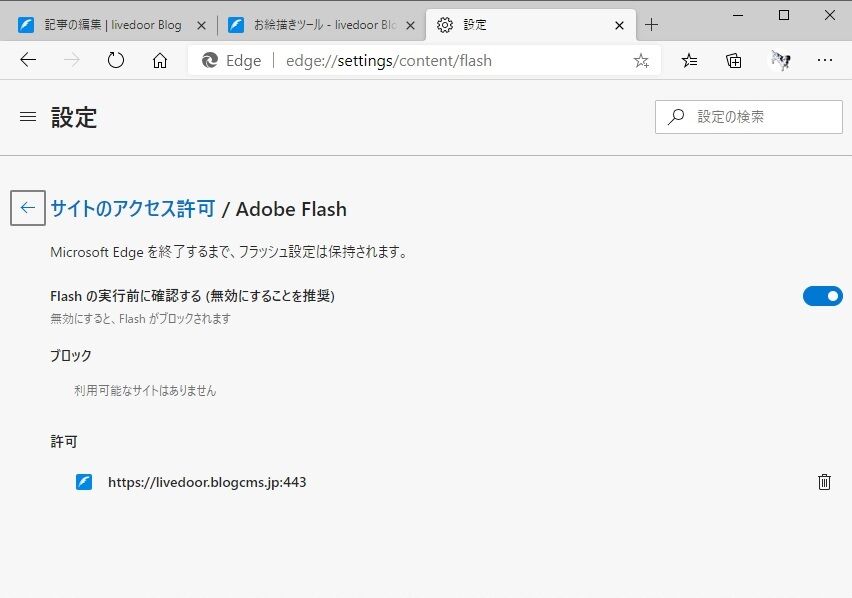Close the 記事の編集 tab
The width and height of the screenshot is (852, 598).
(201, 25)
